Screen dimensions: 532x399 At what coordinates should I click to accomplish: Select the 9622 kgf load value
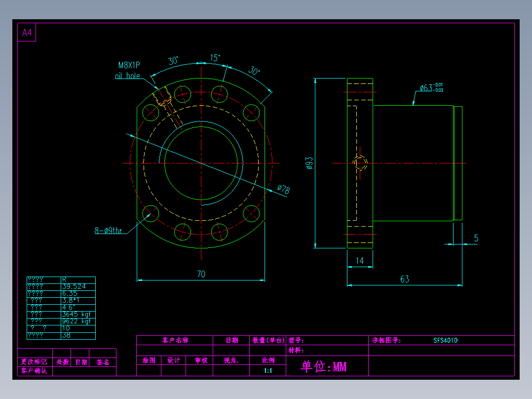pos(76,321)
